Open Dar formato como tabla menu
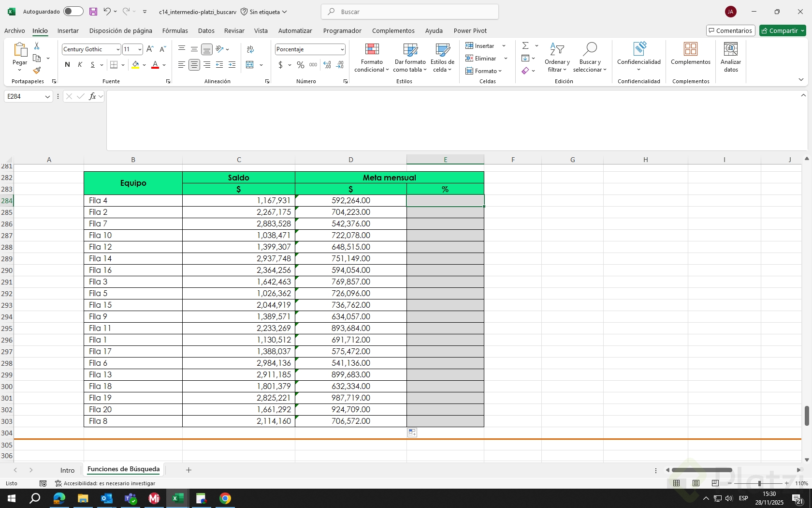 coord(410,58)
